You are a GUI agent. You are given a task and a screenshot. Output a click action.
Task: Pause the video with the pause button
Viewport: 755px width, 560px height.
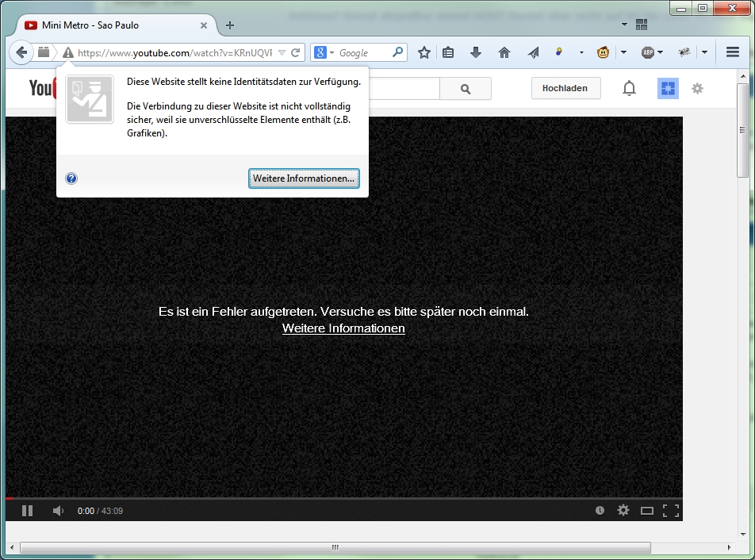pos(28,511)
